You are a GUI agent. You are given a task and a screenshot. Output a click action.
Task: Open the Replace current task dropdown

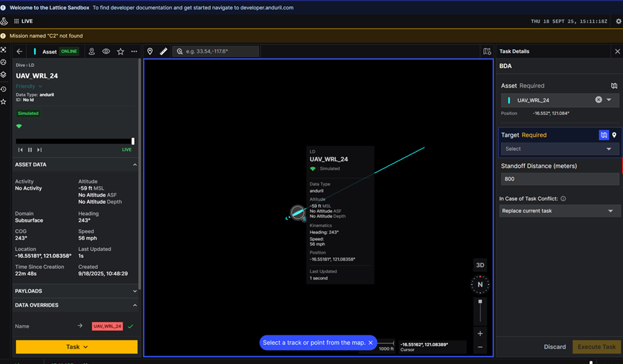[x=559, y=211]
